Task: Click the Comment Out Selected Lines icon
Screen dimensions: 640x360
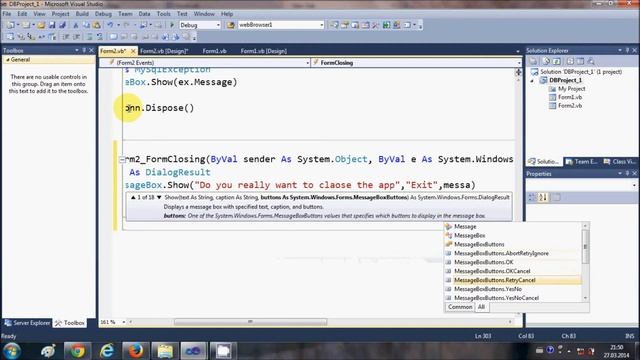Action: (x=89, y=37)
